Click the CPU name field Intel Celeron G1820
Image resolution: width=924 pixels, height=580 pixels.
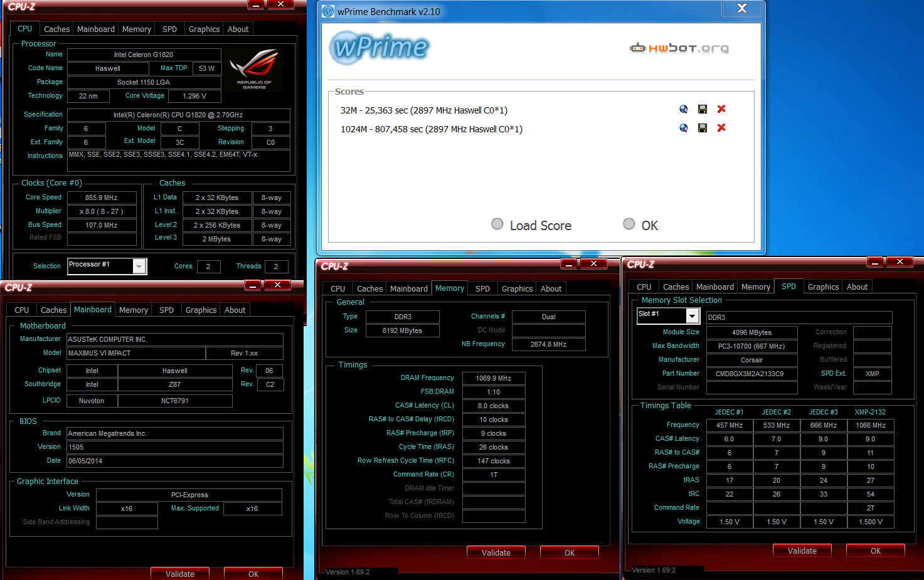coord(144,55)
